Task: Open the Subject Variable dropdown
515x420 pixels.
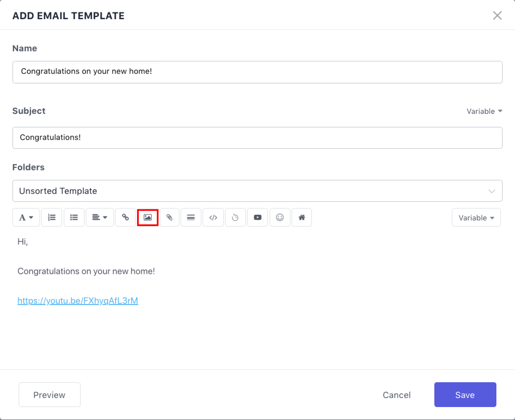Action: click(x=484, y=111)
